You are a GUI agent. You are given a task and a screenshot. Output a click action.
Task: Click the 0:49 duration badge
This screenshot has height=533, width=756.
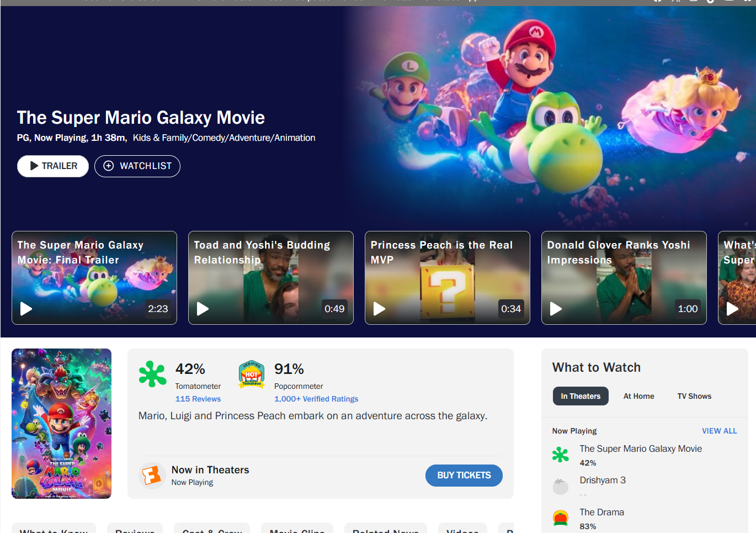click(x=334, y=309)
